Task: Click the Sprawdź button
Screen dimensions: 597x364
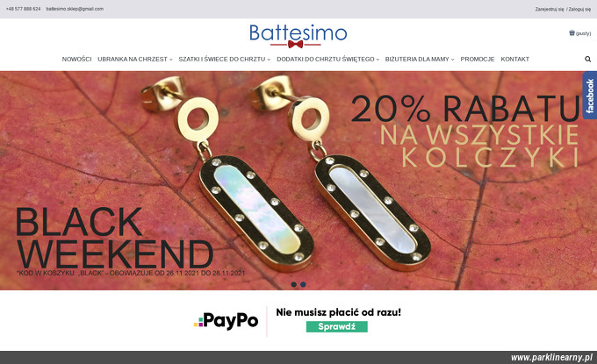Action: (x=336, y=327)
